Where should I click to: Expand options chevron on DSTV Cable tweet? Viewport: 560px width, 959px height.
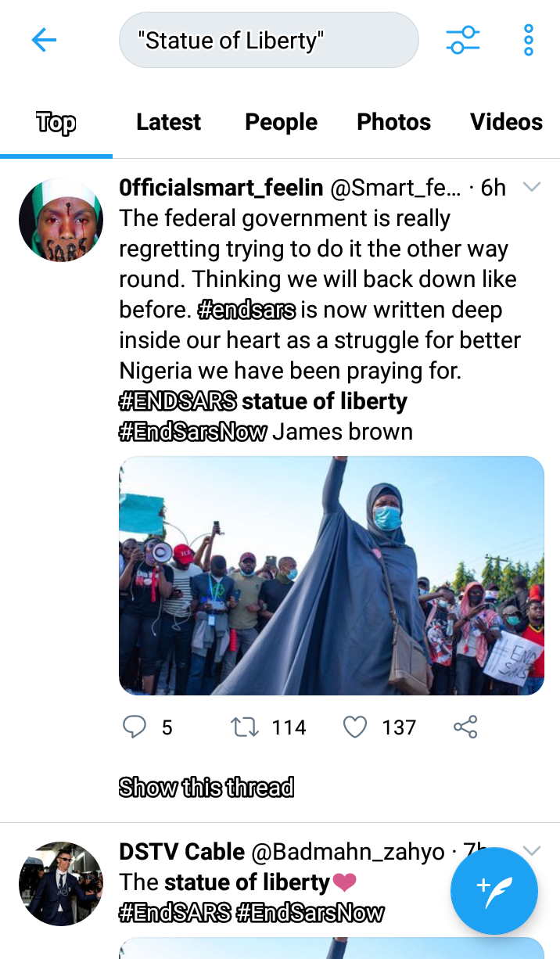point(532,851)
